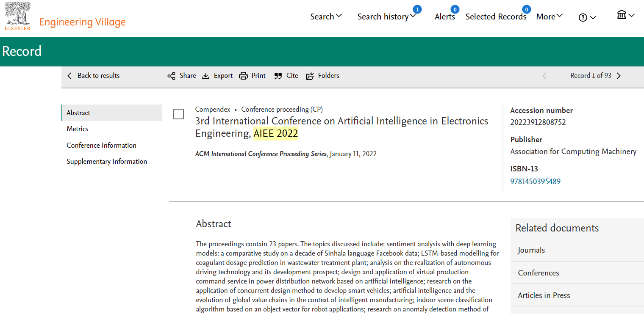Click the Share icon
This screenshot has height=314, width=644.
(x=171, y=76)
